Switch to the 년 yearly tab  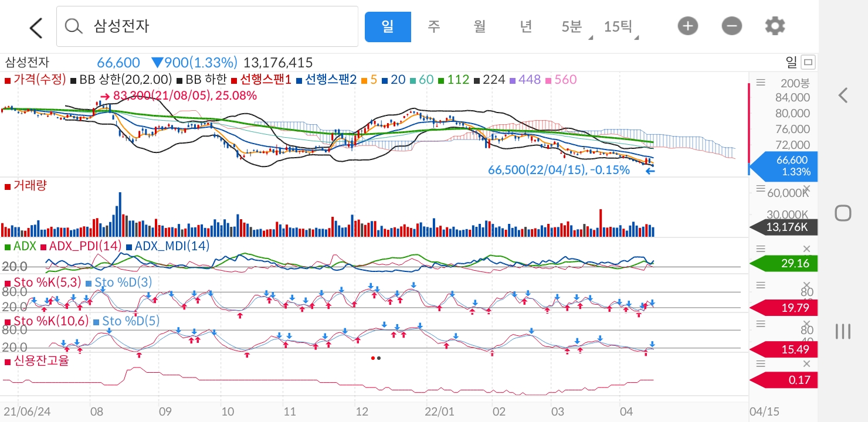pos(525,26)
